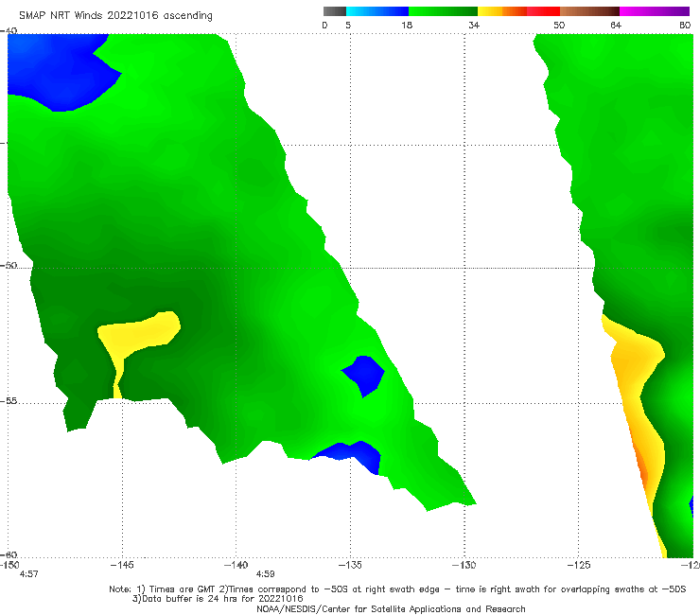Click the color scale label '34'
Screen dimensions: 700x615
474,25
